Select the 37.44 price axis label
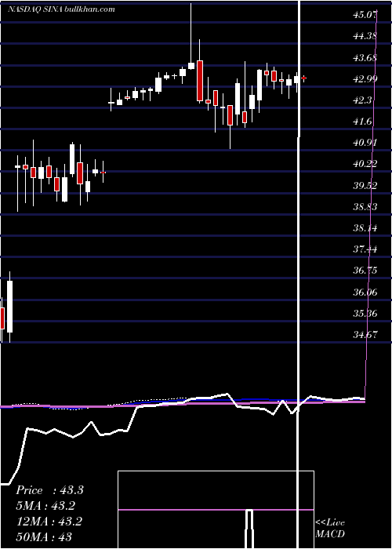The height and width of the screenshot is (549, 392). point(365,249)
